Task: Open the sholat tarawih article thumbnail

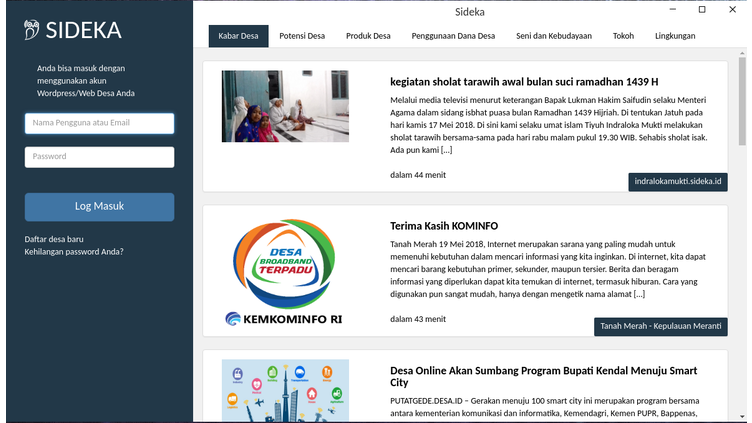Action: 285,106
